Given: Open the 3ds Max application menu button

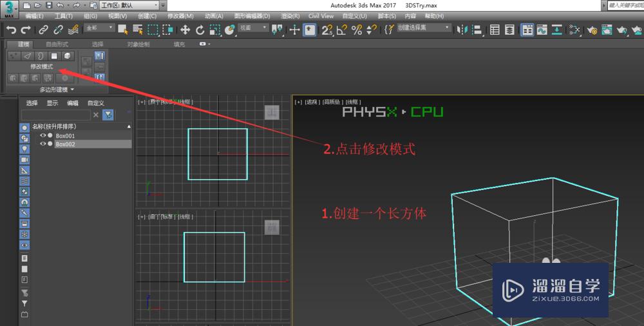Looking at the screenshot, I should (x=10, y=10).
